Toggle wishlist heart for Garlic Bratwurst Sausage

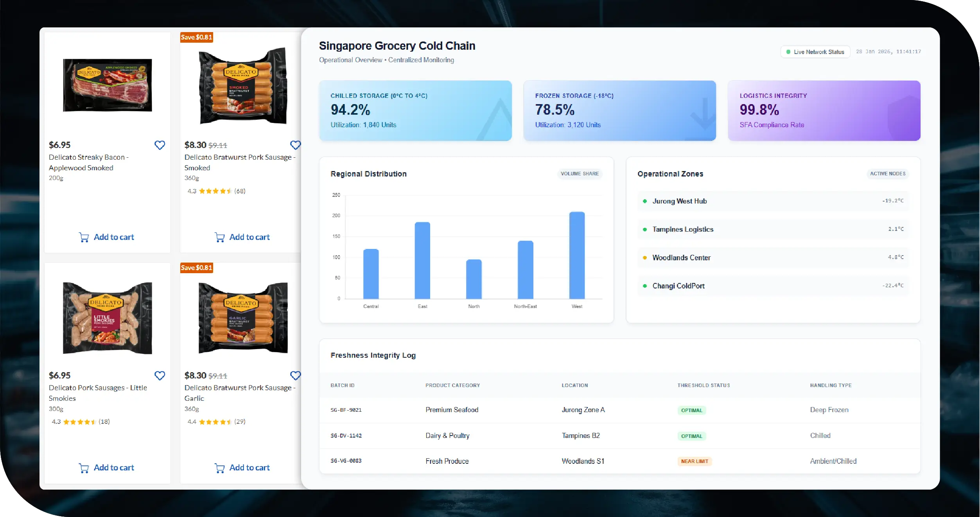point(295,376)
